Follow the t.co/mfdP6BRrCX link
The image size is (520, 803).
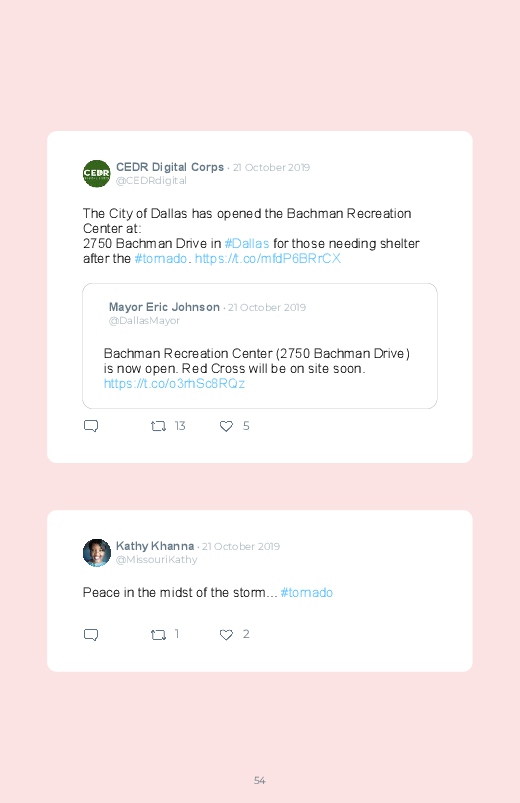pyautogui.click(x=267, y=258)
